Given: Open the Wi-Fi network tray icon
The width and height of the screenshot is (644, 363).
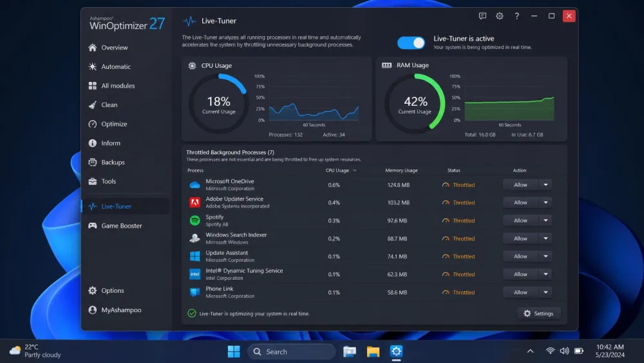Looking at the screenshot, I should [550, 351].
